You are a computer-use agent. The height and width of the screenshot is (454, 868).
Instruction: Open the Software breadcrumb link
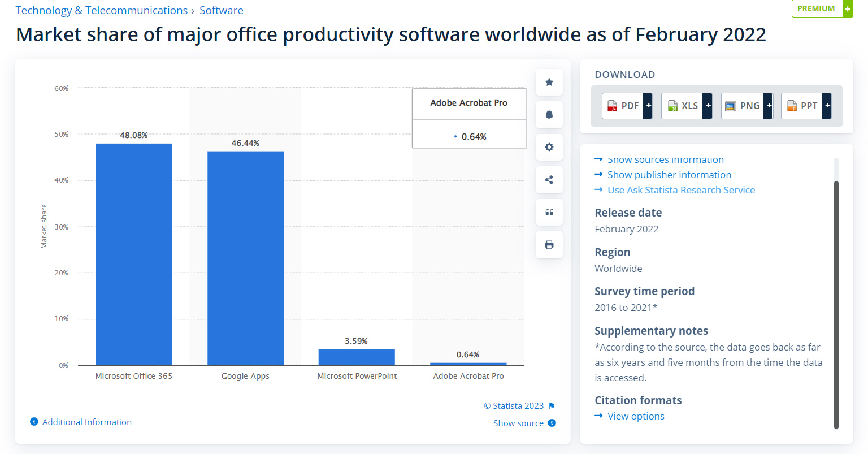(x=222, y=10)
